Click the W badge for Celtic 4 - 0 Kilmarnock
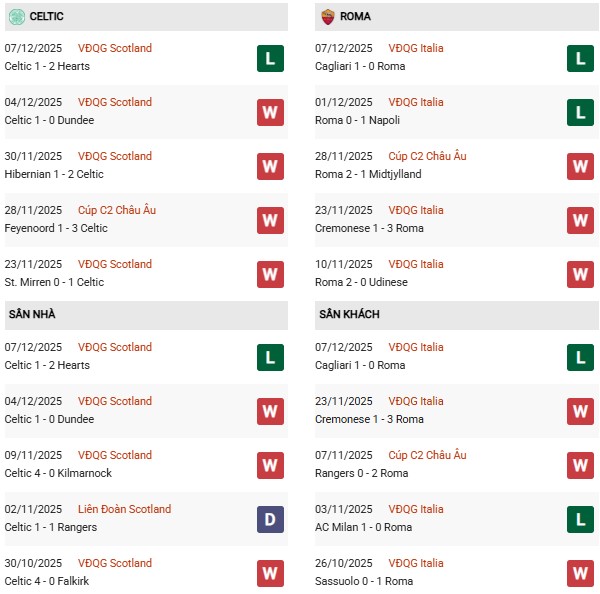The height and width of the screenshot is (594, 600). [270, 465]
